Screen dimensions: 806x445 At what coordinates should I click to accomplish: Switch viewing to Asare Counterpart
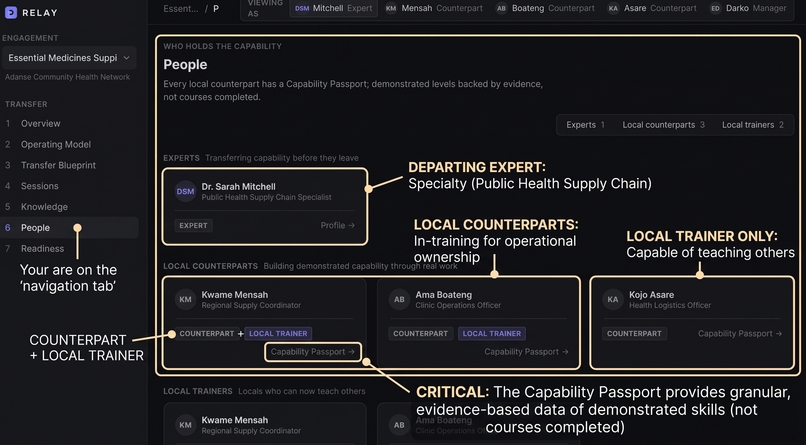(652, 8)
